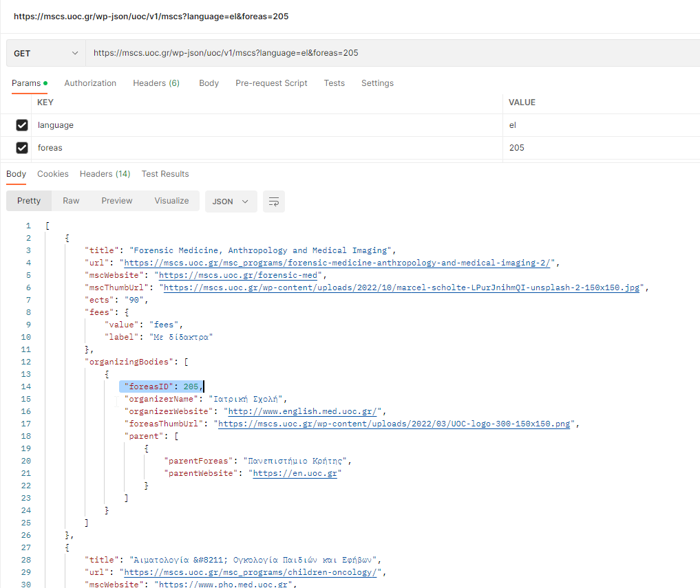Open the Test Results tab
This screenshot has width=700, height=588.
click(x=165, y=174)
